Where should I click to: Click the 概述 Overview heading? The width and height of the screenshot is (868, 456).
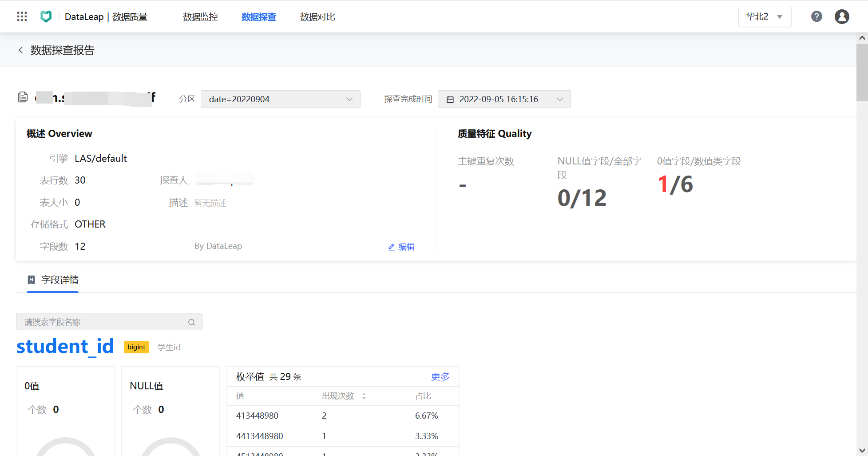(x=59, y=134)
